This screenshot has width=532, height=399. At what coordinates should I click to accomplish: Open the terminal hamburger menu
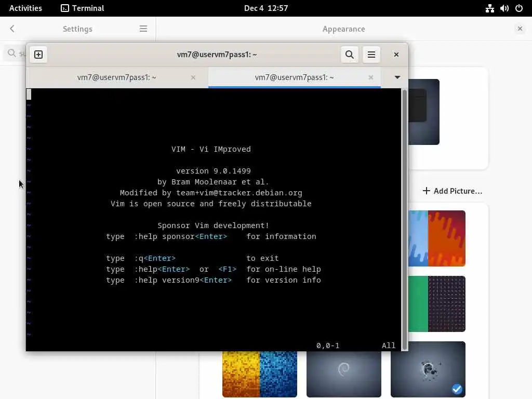(x=371, y=55)
